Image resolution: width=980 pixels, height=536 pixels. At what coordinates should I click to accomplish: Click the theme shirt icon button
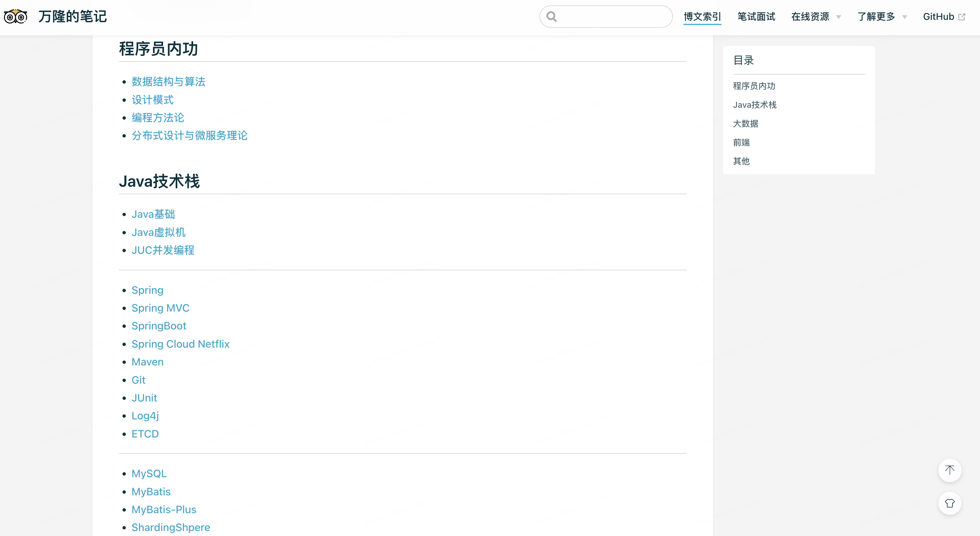coord(950,503)
